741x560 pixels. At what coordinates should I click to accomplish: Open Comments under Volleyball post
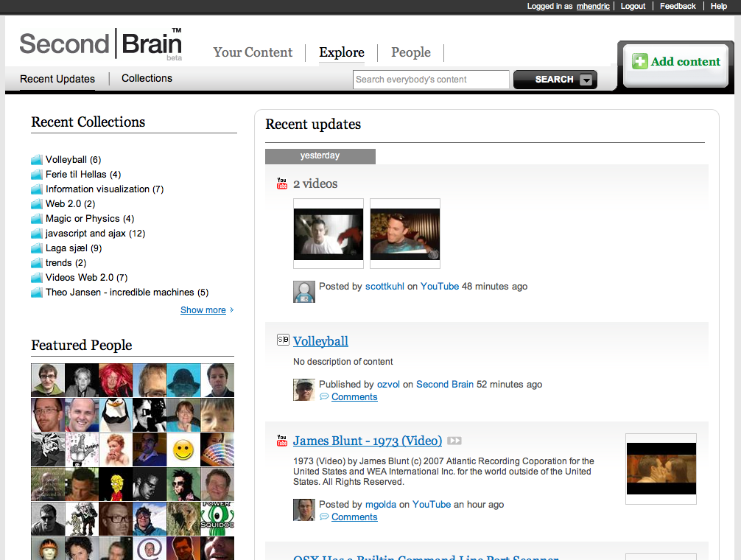[354, 397]
